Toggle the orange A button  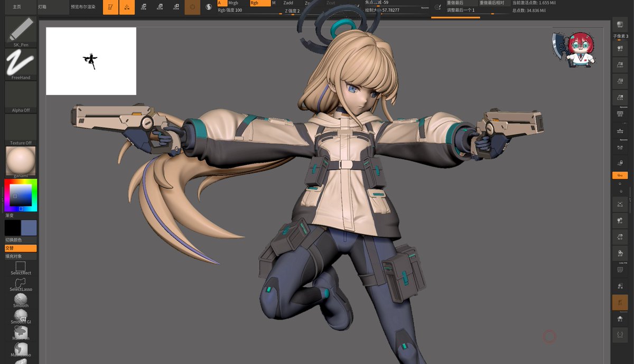click(x=222, y=3)
